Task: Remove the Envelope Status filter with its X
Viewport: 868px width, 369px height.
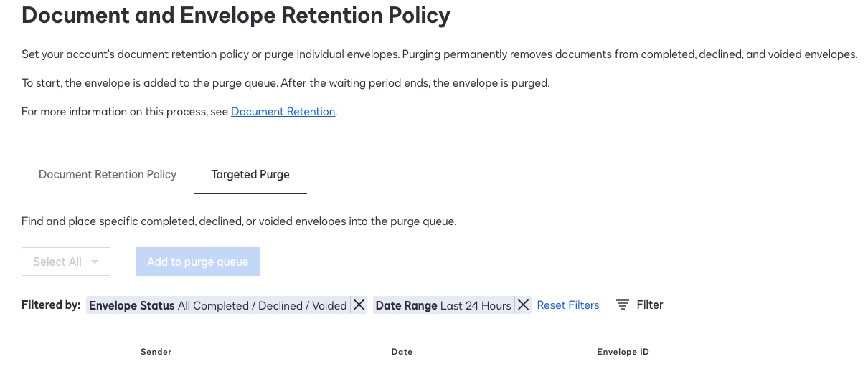Action: click(x=359, y=305)
